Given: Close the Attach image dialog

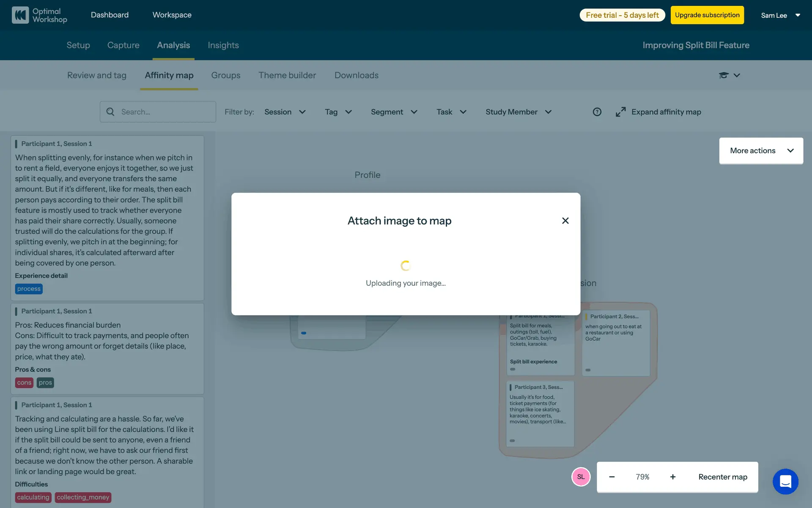Looking at the screenshot, I should click(x=565, y=221).
